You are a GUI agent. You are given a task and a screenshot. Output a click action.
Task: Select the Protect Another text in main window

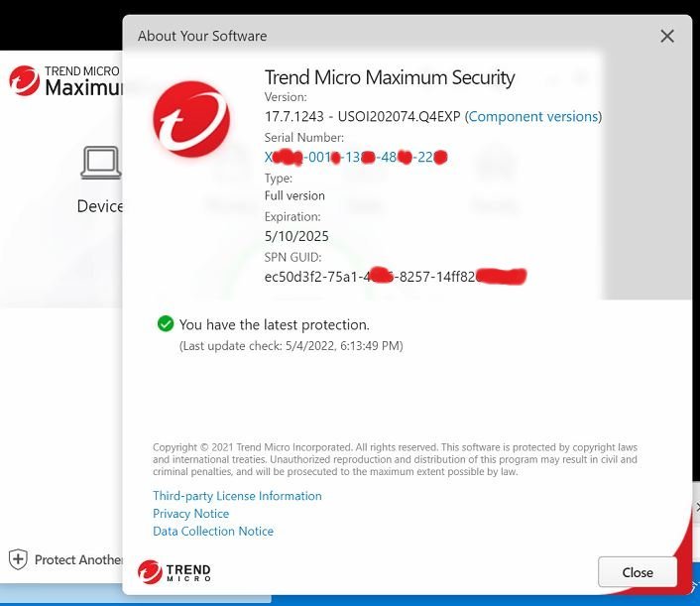coord(78,559)
